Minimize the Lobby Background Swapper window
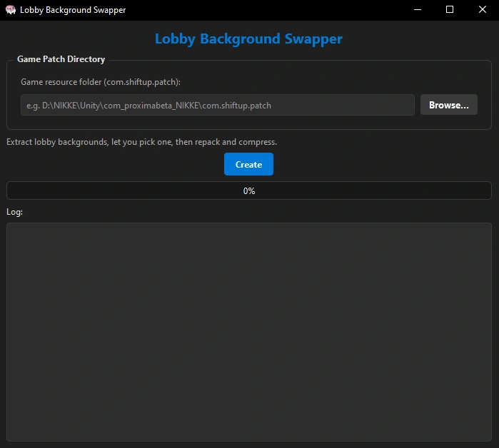This screenshot has height=448, width=499. pos(418,10)
